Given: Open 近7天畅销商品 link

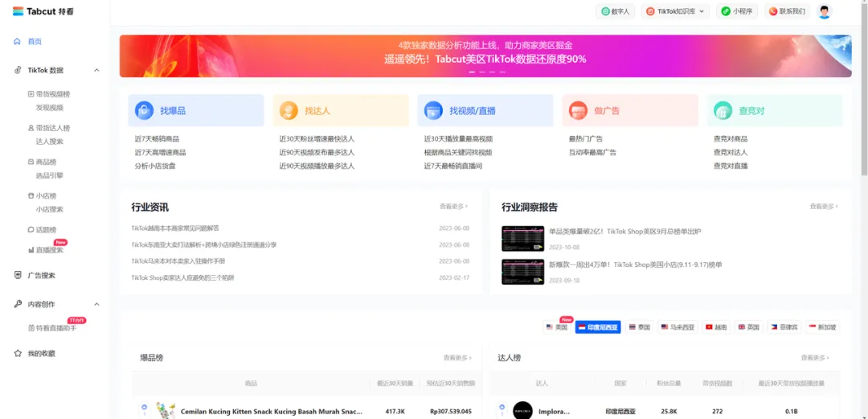Looking at the screenshot, I should [x=157, y=139].
